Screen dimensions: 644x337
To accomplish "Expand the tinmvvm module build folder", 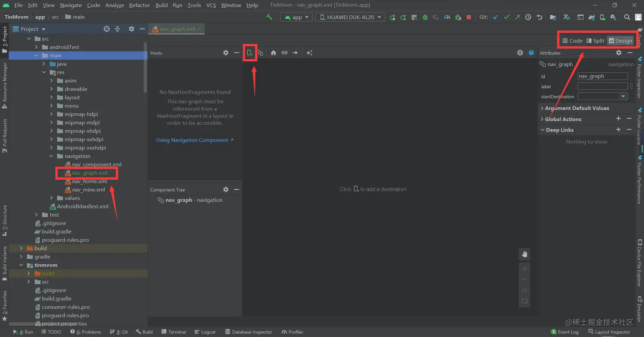I will pyautogui.click(x=29, y=273).
